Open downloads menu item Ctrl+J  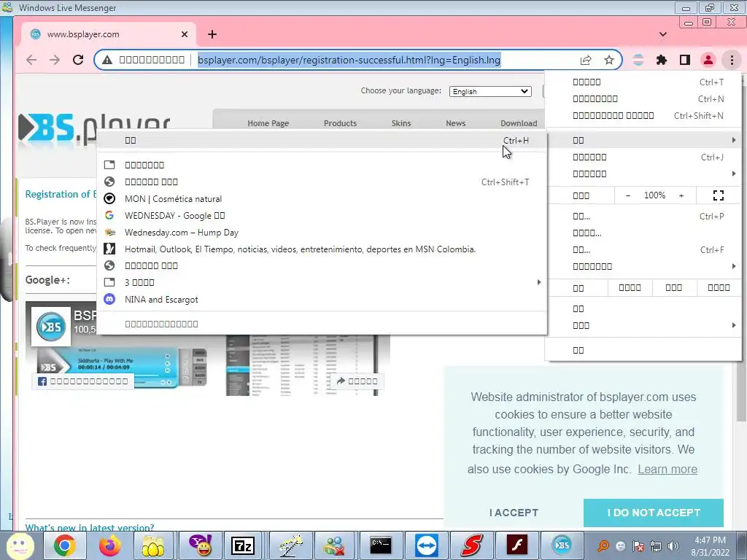pos(643,157)
